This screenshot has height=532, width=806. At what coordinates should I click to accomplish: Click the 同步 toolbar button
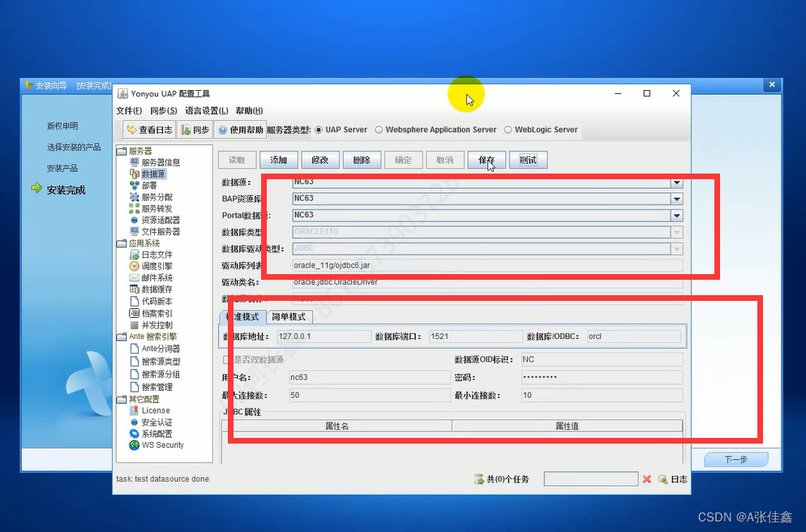click(195, 130)
